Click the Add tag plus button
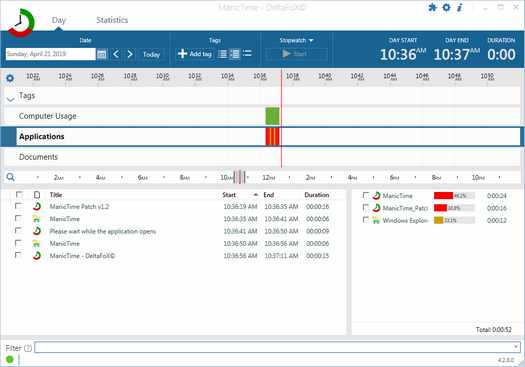 point(195,54)
